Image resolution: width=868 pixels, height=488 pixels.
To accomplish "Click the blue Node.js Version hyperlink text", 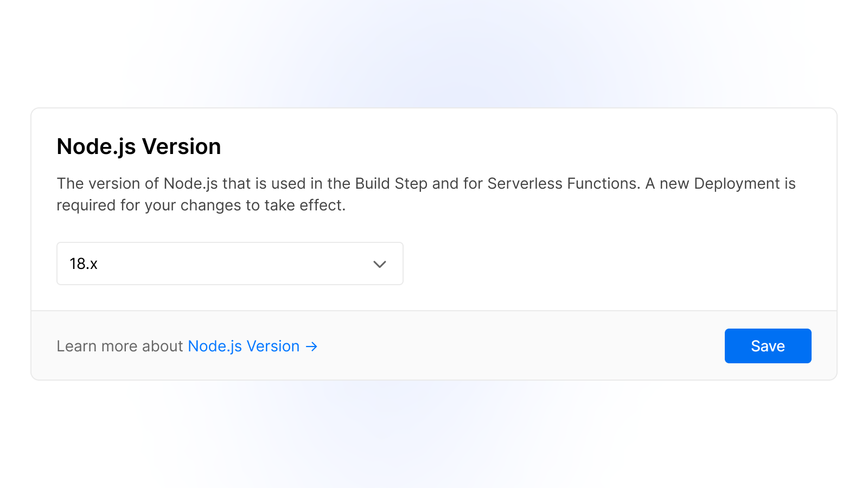I will pyautogui.click(x=242, y=346).
